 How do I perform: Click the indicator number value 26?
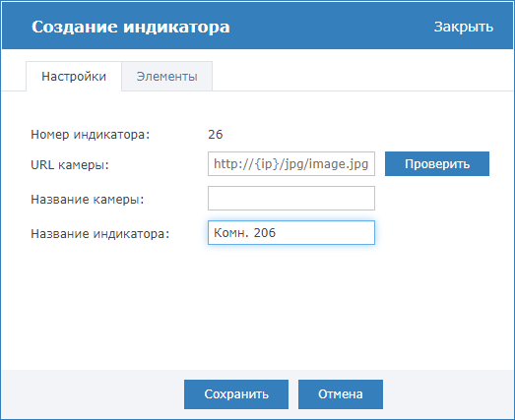click(x=216, y=135)
